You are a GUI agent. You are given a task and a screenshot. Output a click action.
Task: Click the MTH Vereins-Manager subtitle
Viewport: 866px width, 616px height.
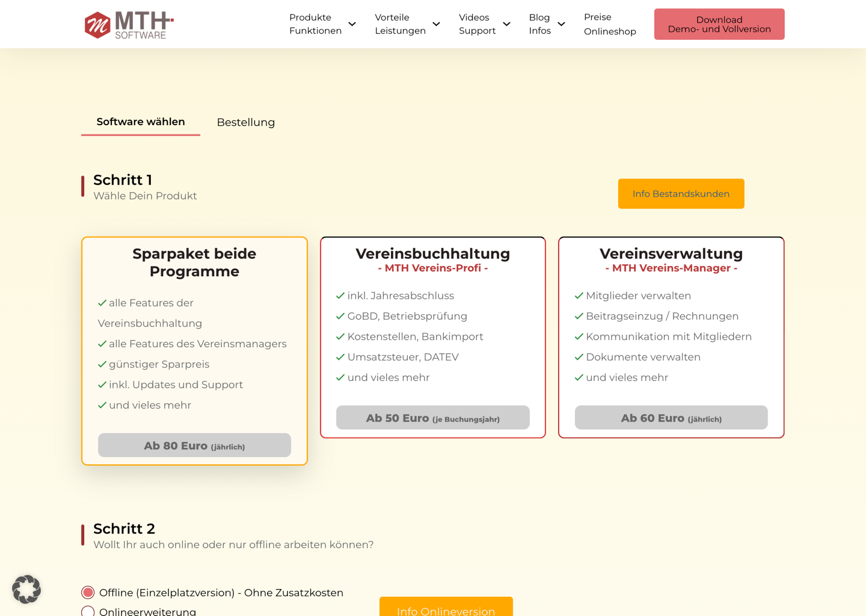(671, 268)
